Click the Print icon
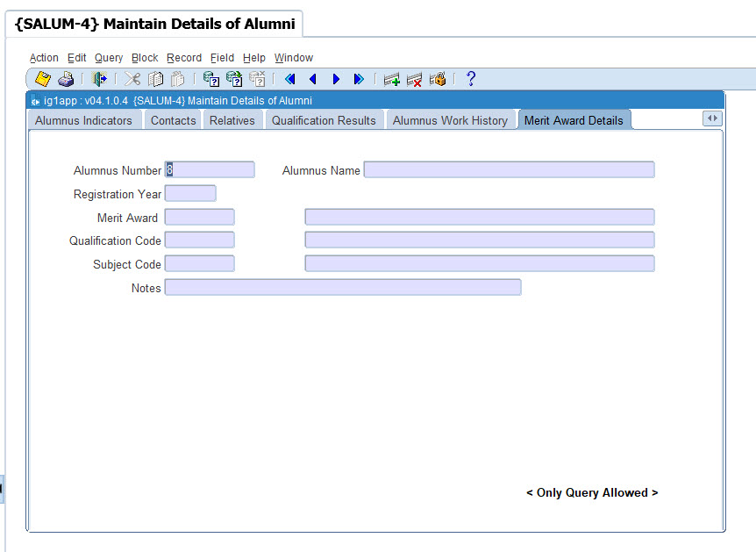Viewport: 756px width, 552px height. pyautogui.click(x=66, y=80)
